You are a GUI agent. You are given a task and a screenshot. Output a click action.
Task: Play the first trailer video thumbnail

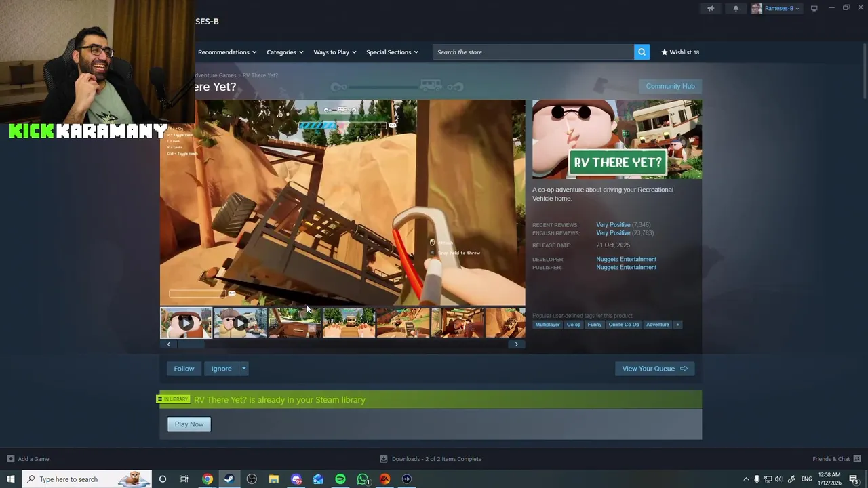click(186, 323)
